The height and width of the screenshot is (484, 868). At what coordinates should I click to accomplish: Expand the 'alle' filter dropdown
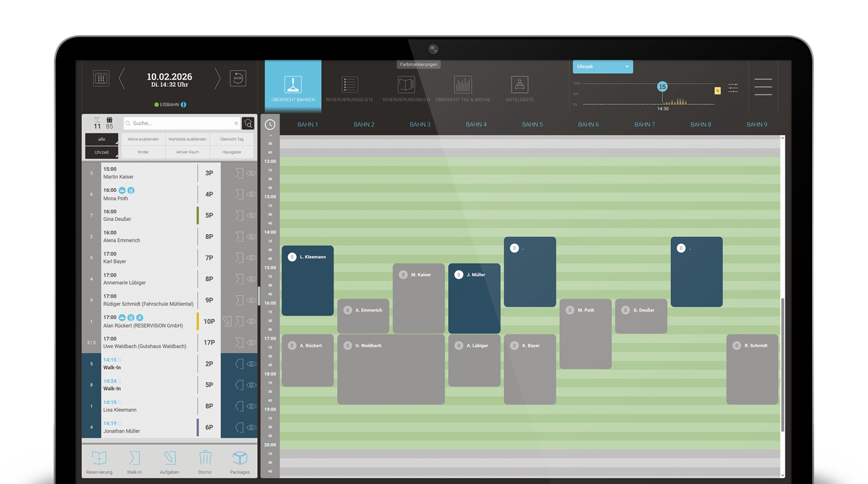(102, 140)
